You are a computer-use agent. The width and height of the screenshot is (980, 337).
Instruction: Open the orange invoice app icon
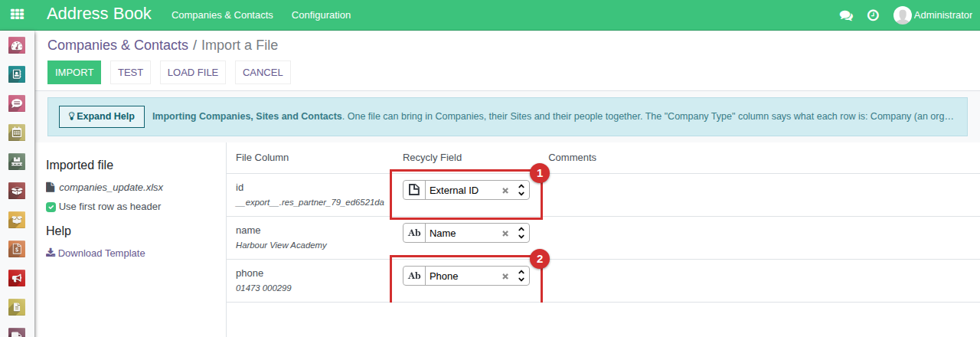[x=17, y=249]
